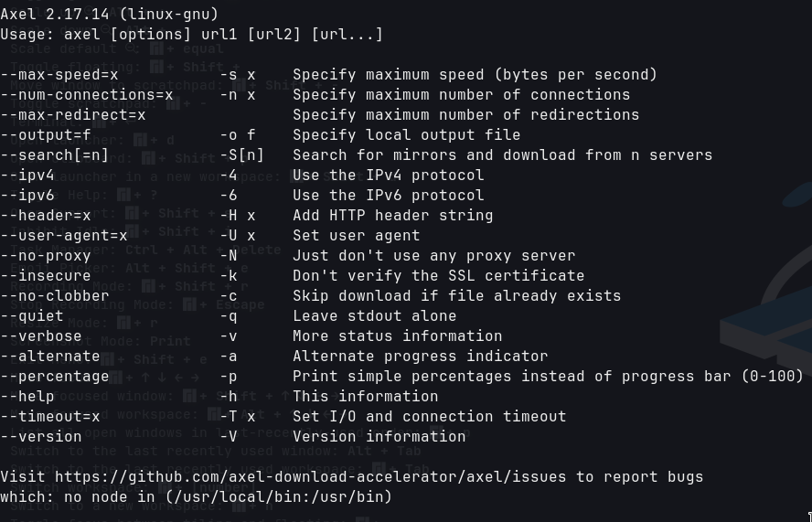Click the --alternate option text

coord(50,357)
